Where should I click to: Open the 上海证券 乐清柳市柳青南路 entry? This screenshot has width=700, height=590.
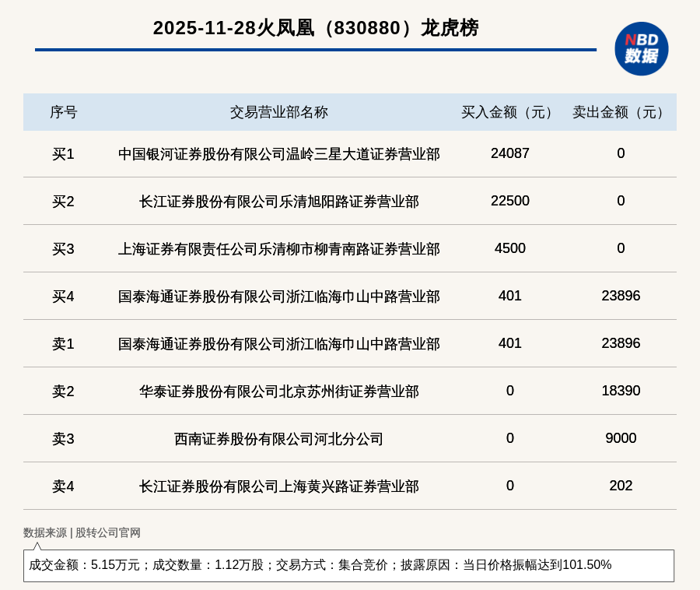click(278, 249)
